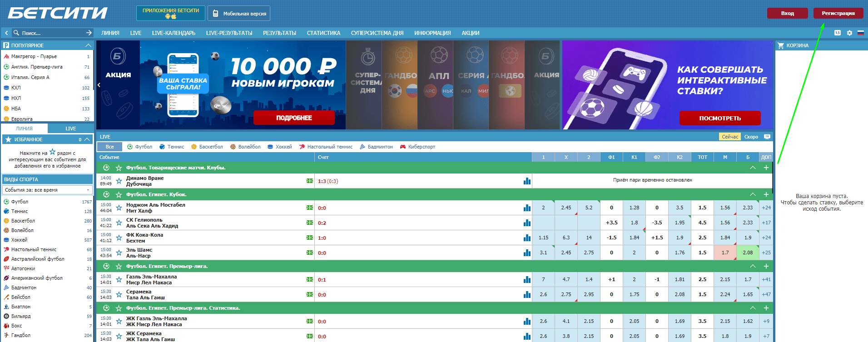Star the Ноджом Аль Мостабел match

(119, 208)
